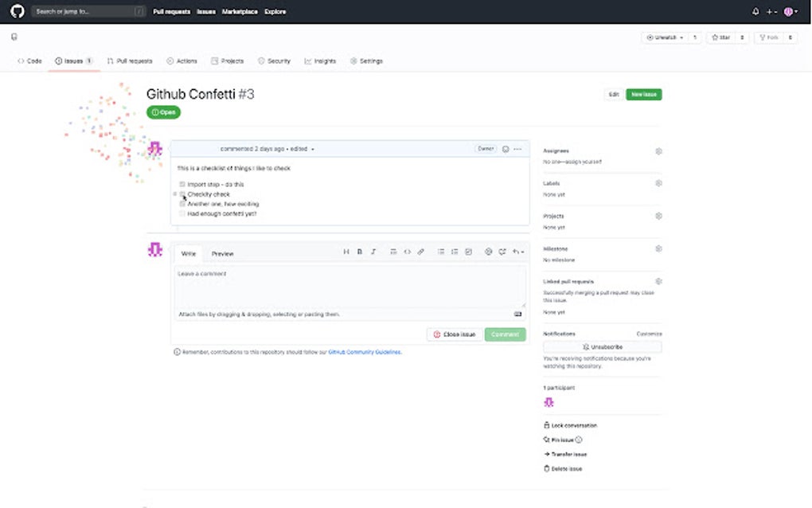Viewport: 812px width, 508px height.
Task: Insert a code block using the toolbar
Action: 407,252
